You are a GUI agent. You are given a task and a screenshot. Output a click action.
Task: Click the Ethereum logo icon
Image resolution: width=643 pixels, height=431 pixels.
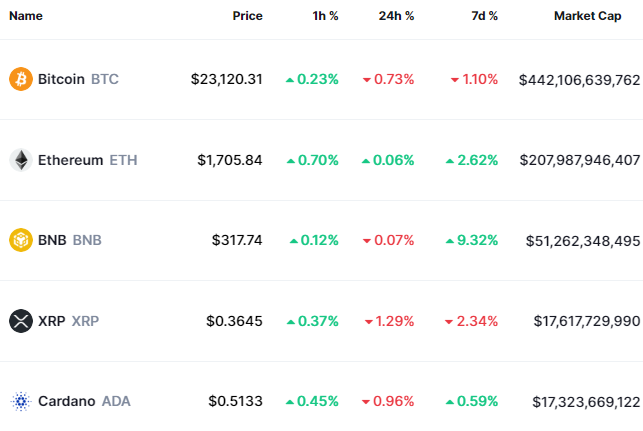20,160
